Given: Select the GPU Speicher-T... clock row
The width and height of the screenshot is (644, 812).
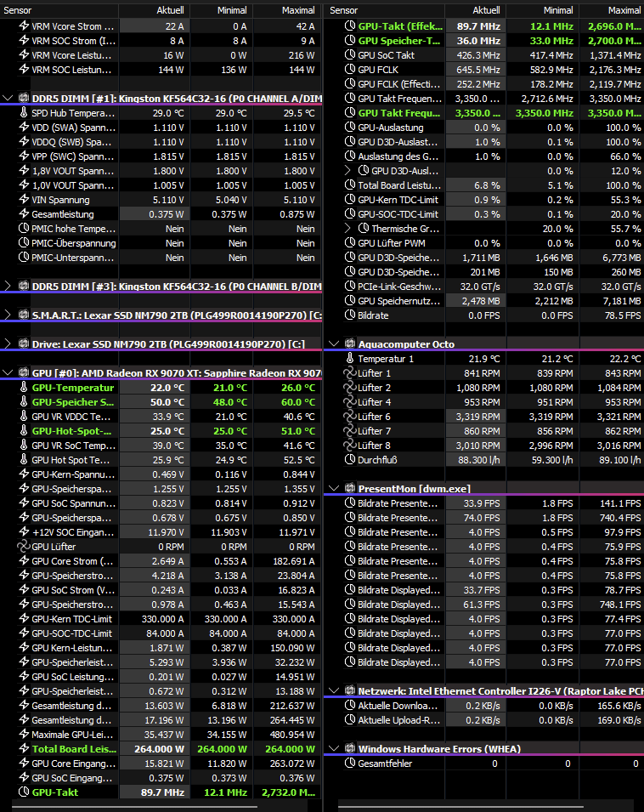Looking at the screenshot, I should pos(484,41).
